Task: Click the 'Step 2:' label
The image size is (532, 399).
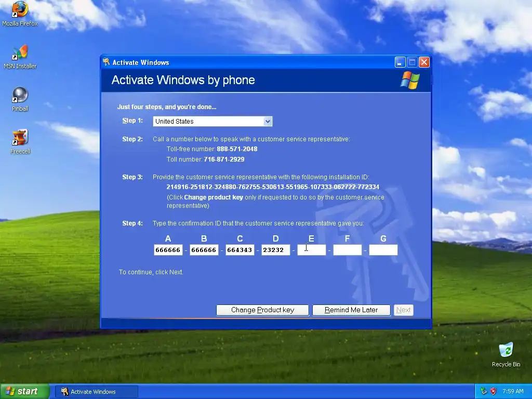Action: pyautogui.click(x=132, y=139)
